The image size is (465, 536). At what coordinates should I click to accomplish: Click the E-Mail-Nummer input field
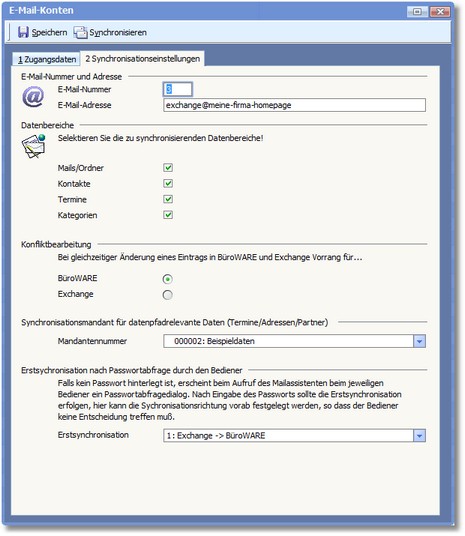point(177,89)
